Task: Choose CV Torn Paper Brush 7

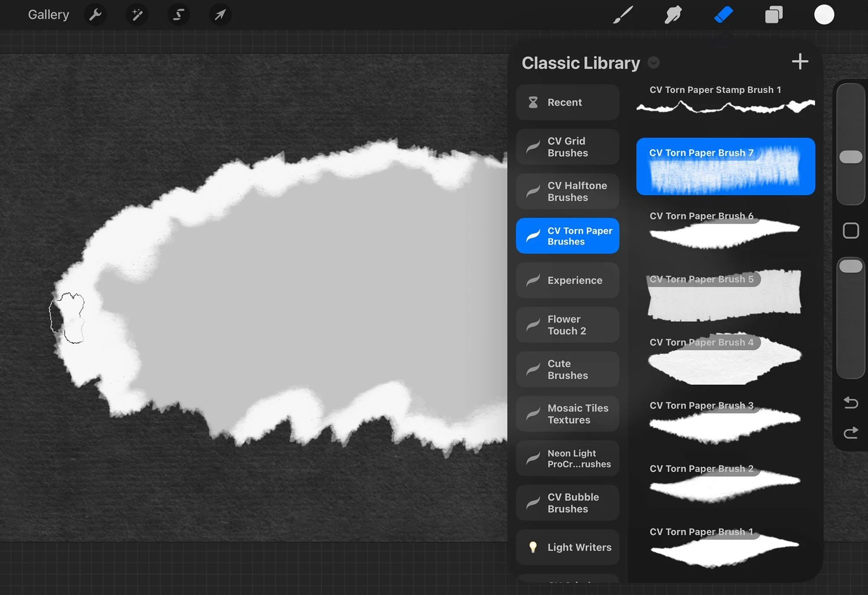Action: pos(726,167)
